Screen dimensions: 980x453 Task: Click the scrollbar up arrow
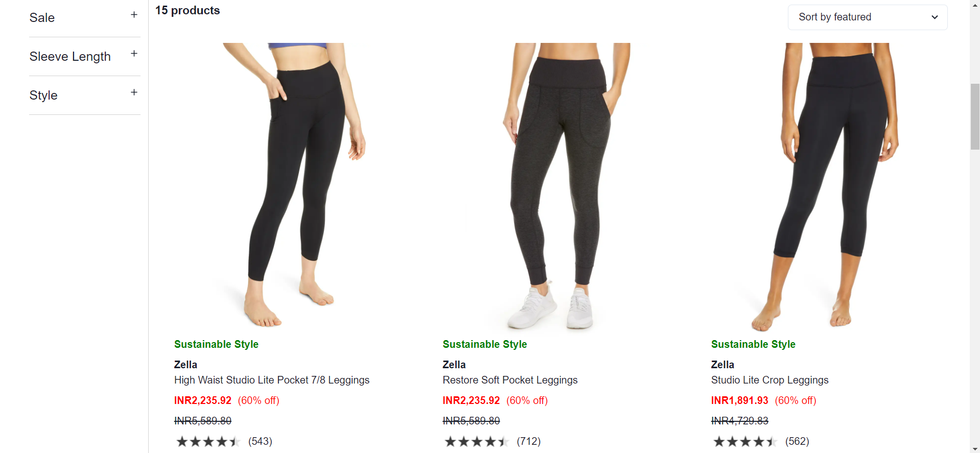pos(975,5)
